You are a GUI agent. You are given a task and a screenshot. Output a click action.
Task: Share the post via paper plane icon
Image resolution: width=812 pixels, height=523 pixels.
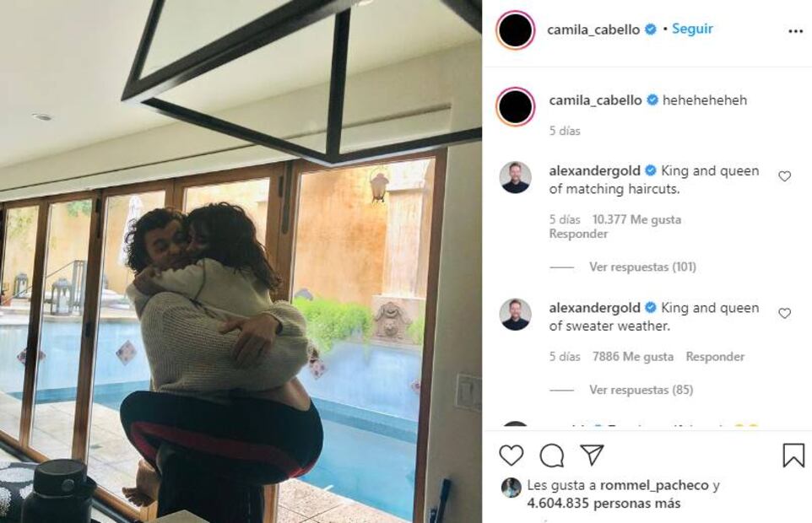click(592, 454)
